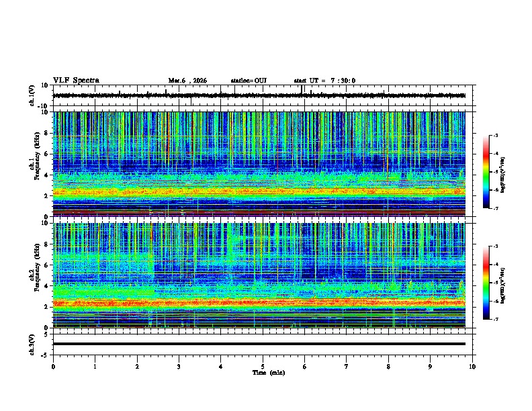Screen dimensions: 532x411
Task: Click the time axis tick label "5"
Action: coord(263,367)
